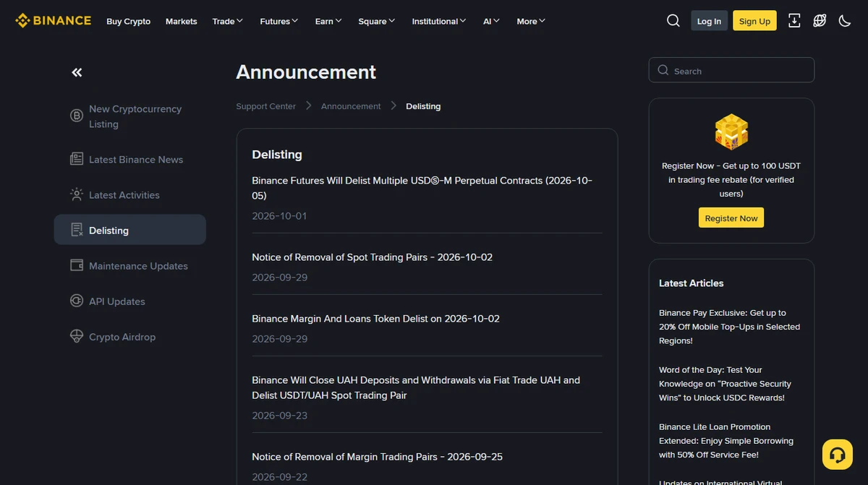Click Latest Binance News newspaper icon

[x=76, y=159]
